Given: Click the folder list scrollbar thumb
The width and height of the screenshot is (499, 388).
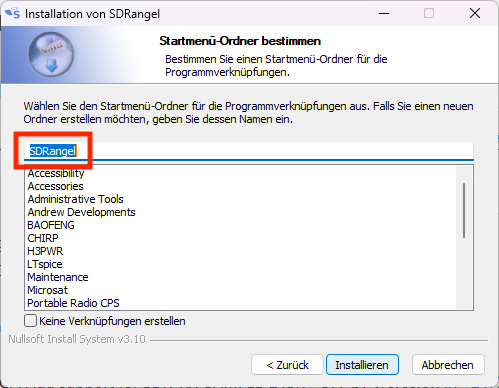Looking at the screenshot, I should tap(464, 210).
